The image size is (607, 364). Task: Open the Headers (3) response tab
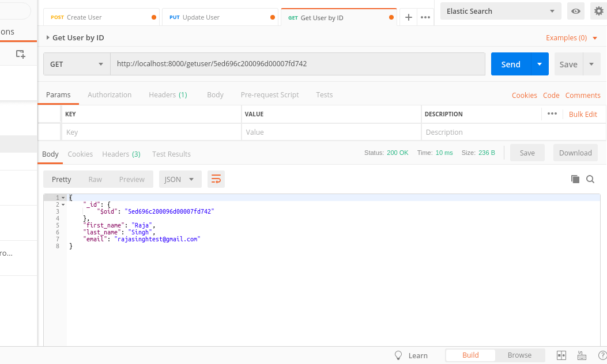pos(121,154)
